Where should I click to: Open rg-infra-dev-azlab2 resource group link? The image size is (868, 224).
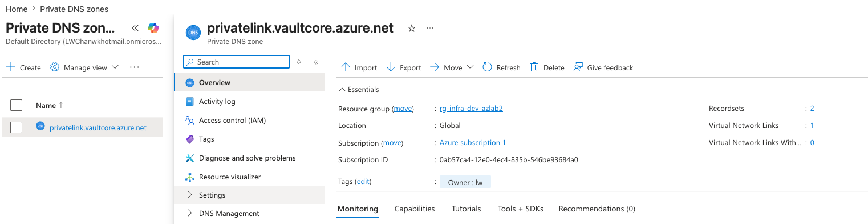click(471, 109)
